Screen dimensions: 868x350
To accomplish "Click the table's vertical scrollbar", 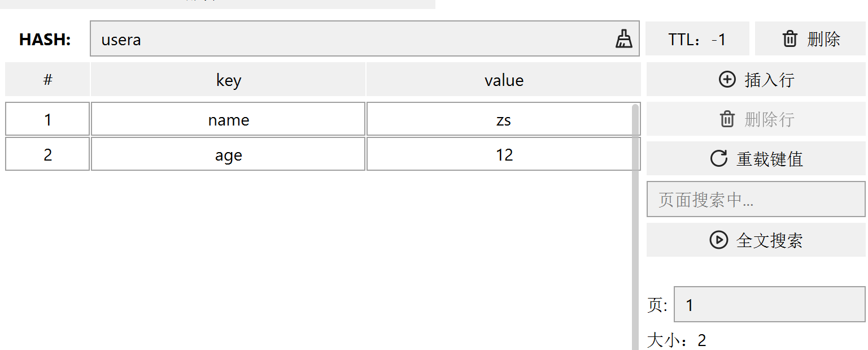I will tap(635, 226).
